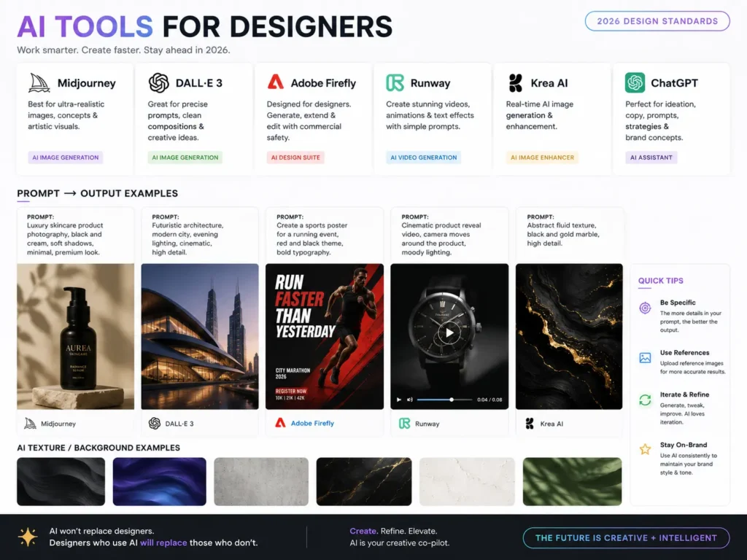Open the Adobe Firefly blue link under poster
This screenshot has height=560, width=747.
[312, 423]
